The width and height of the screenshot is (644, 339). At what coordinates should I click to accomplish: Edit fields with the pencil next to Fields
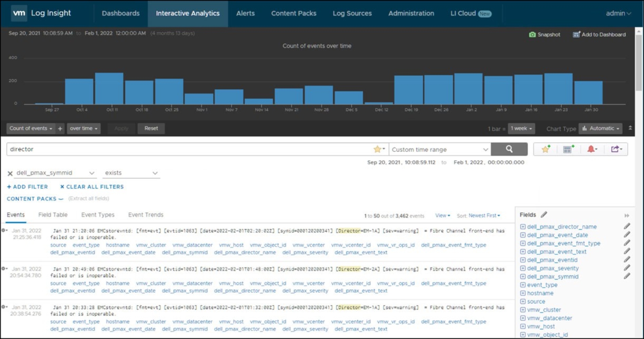click(544, 214)
